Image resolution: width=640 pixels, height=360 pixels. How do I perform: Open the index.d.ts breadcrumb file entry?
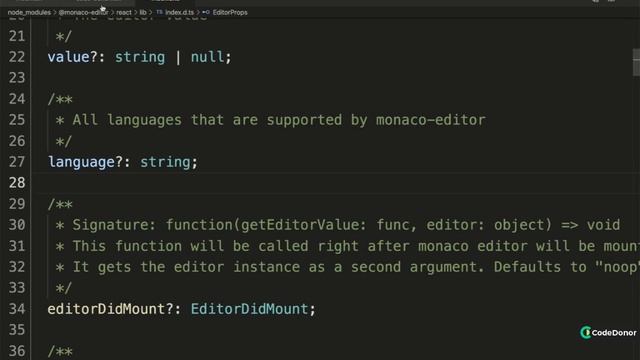(x=180, y=13)
